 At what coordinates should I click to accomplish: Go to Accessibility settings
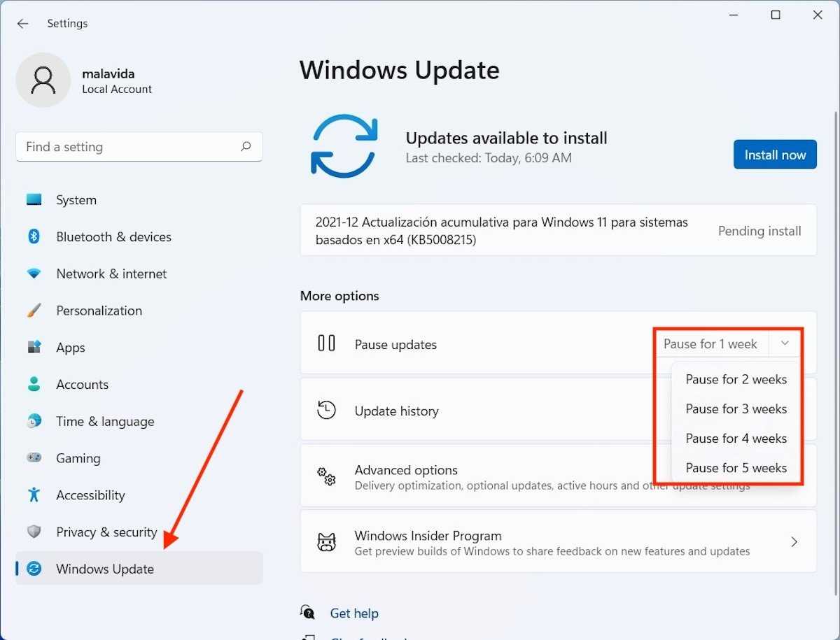point(139,495)
